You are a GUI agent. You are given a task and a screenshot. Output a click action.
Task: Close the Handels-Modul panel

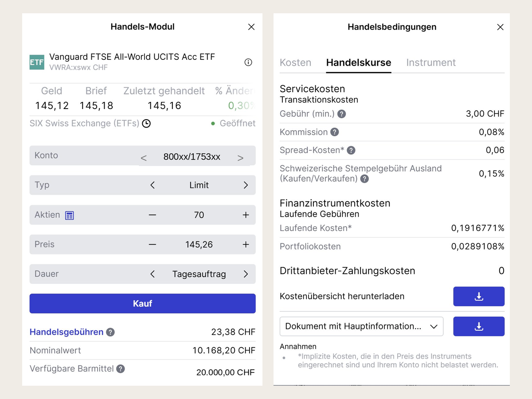click(251, 27)
